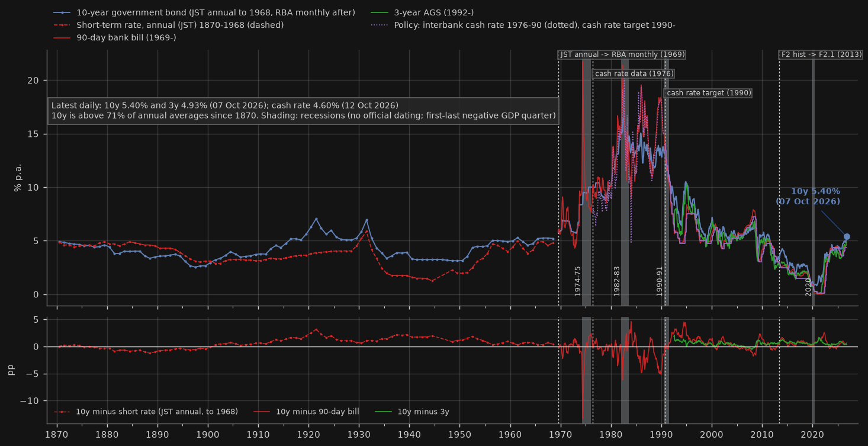Click the 20 tick on the upper y-axis

pos(34,80)
